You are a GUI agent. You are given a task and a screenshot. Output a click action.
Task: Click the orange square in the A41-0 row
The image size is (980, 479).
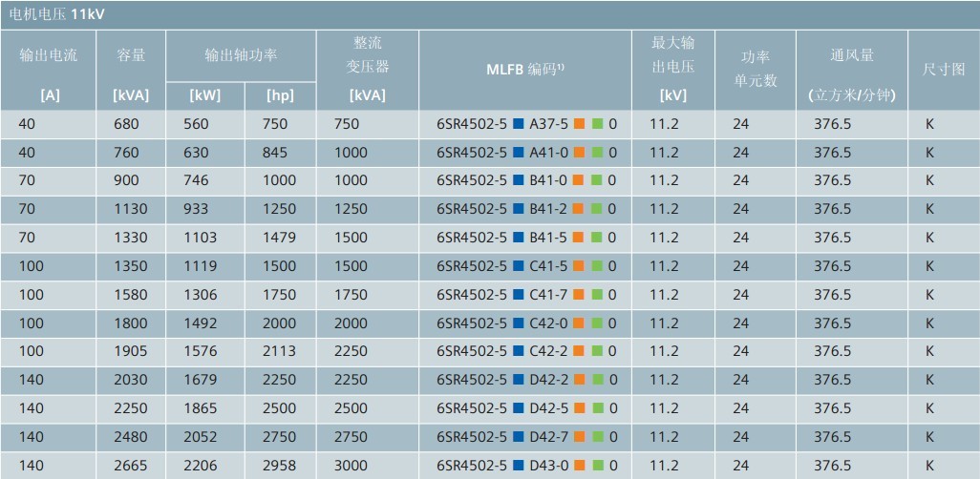tap(580, 153)
